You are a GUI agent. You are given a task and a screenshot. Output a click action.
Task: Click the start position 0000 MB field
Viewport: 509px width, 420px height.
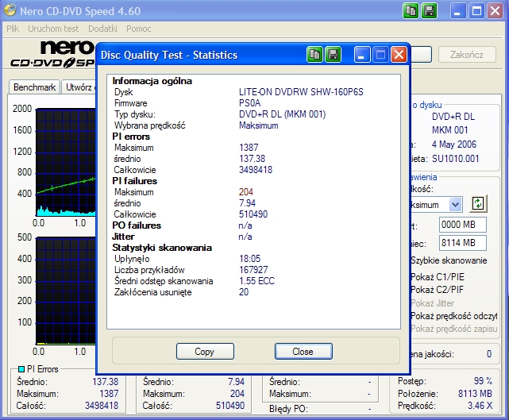coord(463,224)
